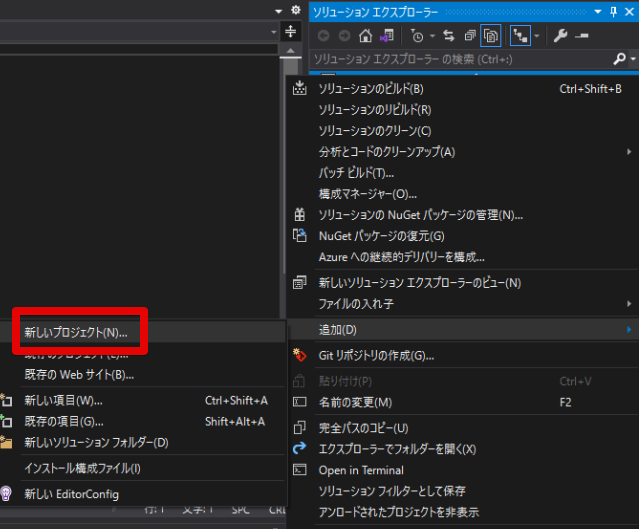Click copy icon beside 完全パスのコピー
The width and height of the screenshot is (639, 529).
[x=300, y=428]
